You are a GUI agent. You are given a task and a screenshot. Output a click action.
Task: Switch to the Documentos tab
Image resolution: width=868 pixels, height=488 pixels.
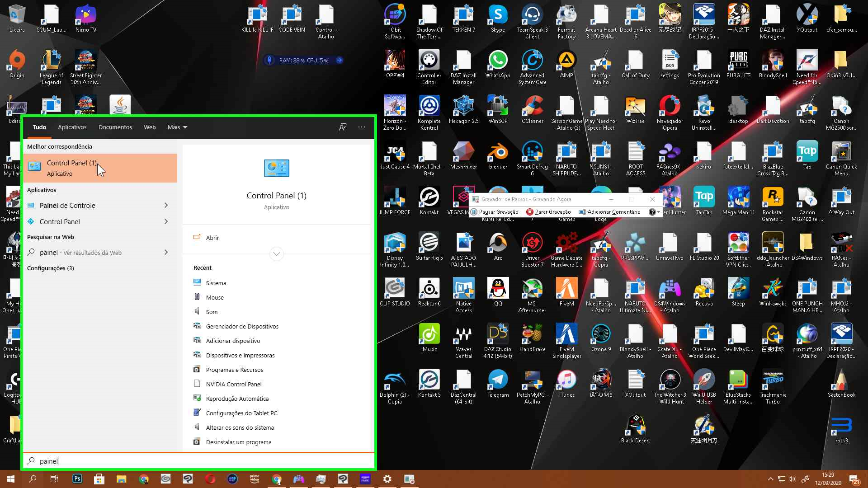(x=115, y=127)
